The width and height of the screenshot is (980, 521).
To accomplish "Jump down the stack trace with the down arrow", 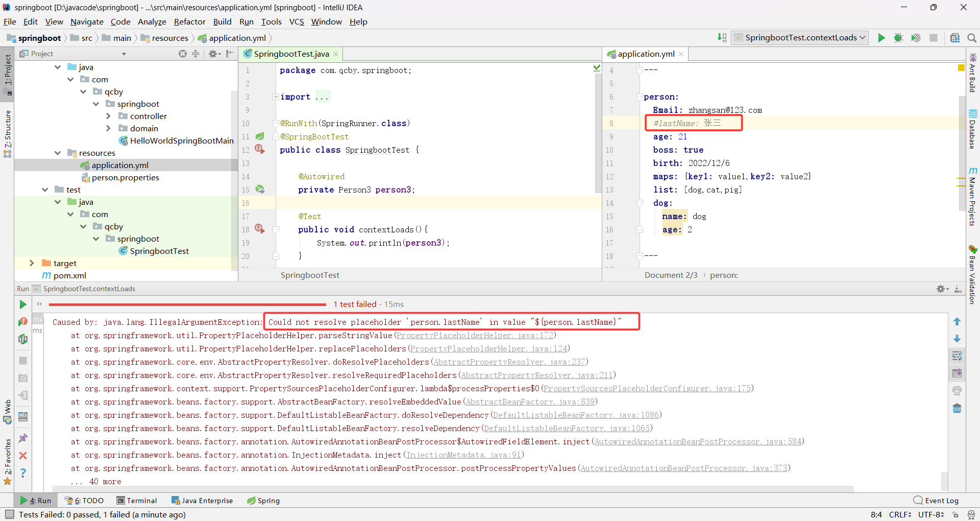I will pyautogui.click(x=957, y=339).
